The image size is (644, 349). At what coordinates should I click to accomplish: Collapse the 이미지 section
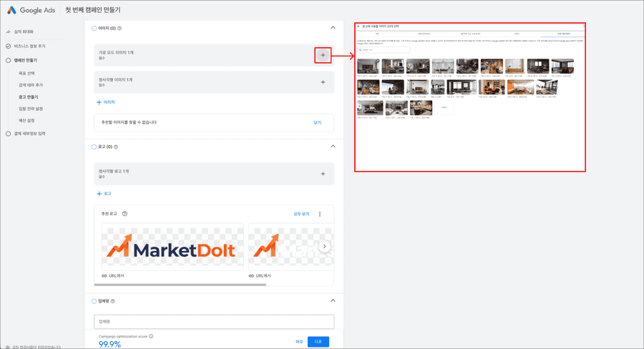click(x=333, y=28)
